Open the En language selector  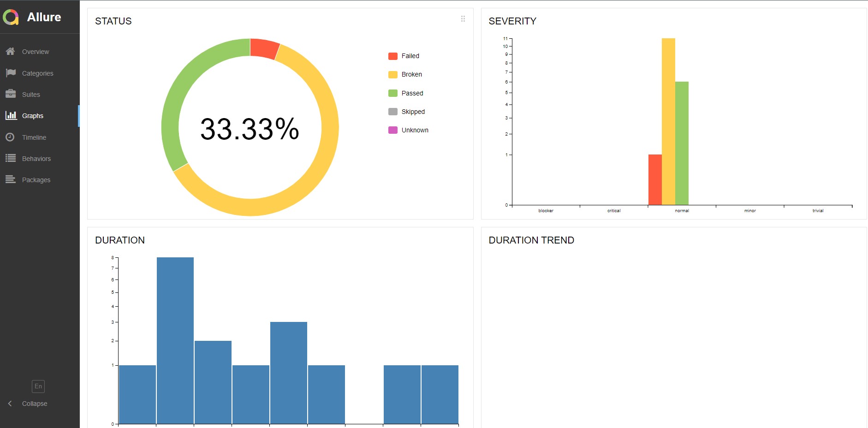click(x=38, y=386)
